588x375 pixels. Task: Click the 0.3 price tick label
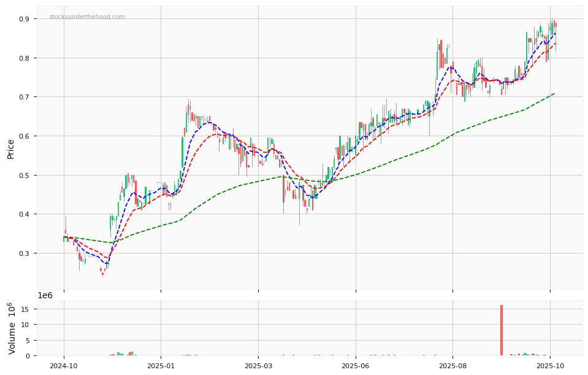24,253
